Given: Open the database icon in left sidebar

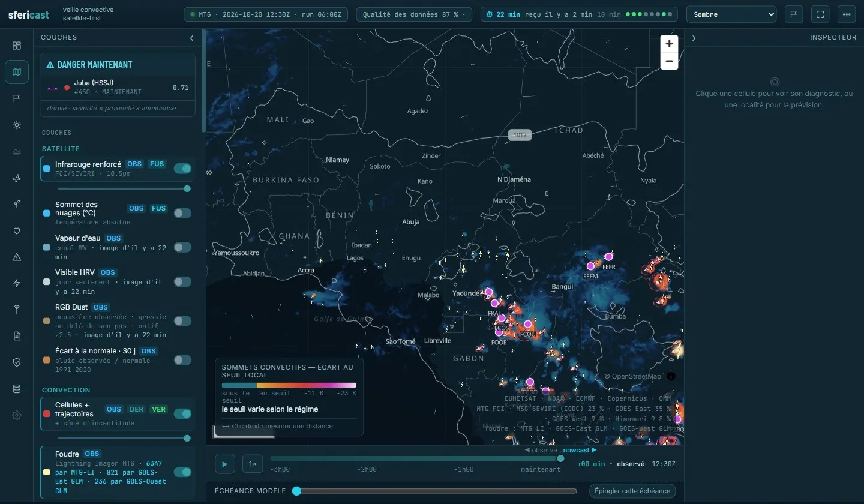Looking at the screenshot, I should [x=17, y=389].
